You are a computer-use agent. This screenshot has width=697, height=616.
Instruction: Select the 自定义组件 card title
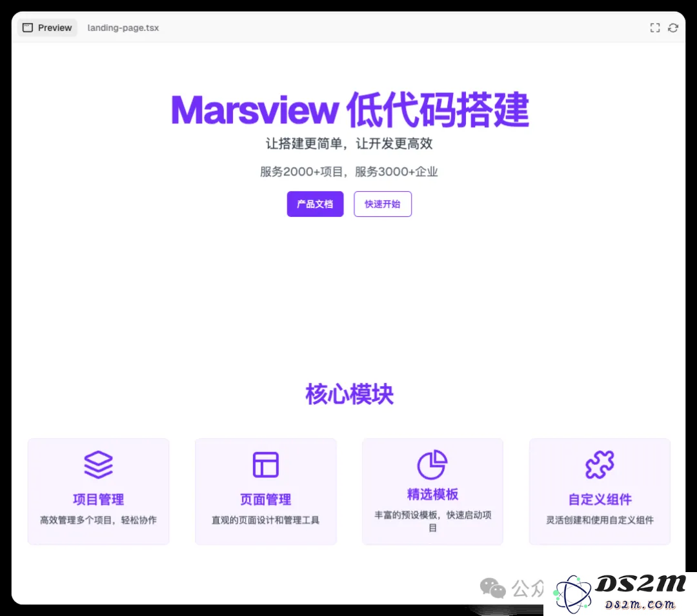coord(600,500)
